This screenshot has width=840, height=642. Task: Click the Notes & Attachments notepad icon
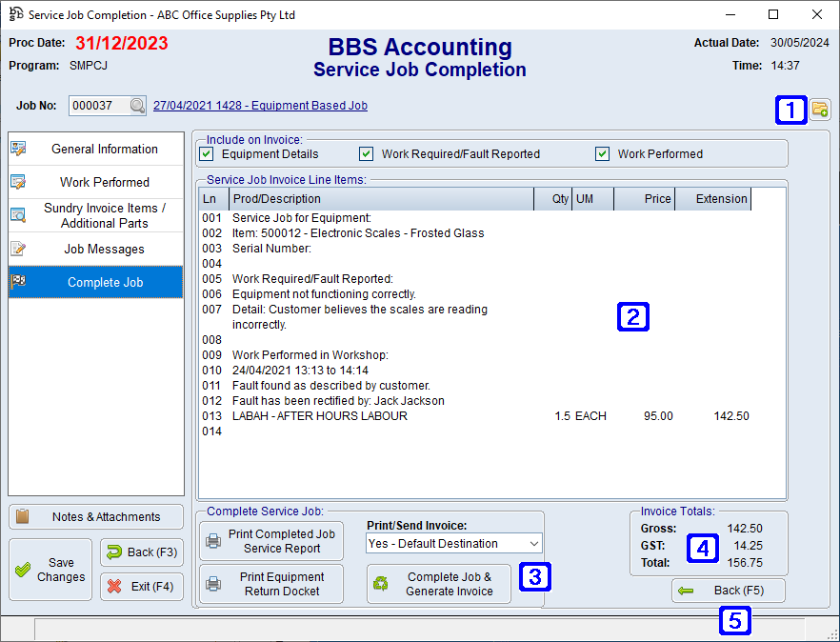(21, 515)
